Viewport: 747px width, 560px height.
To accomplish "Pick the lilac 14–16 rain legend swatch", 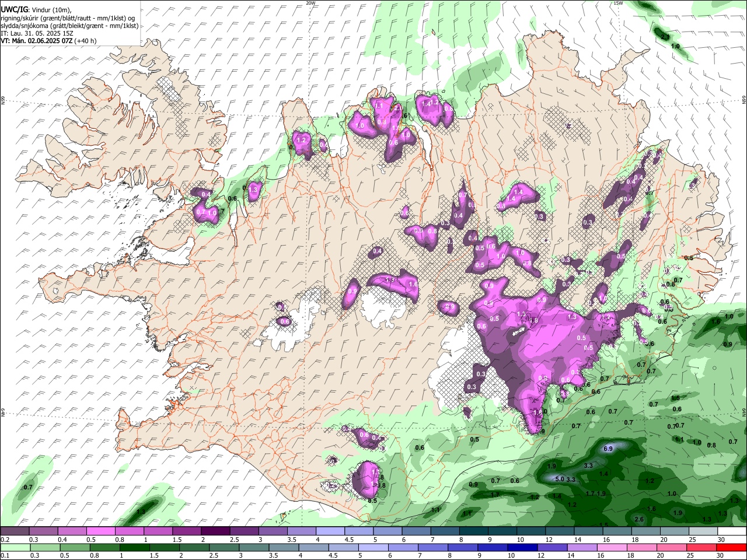I will coord(582,547).
